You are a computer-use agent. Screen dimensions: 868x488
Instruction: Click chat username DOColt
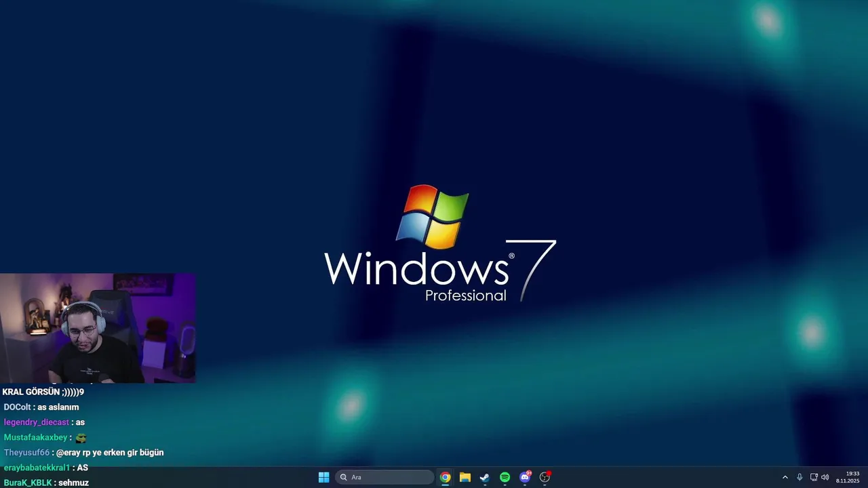17,407
